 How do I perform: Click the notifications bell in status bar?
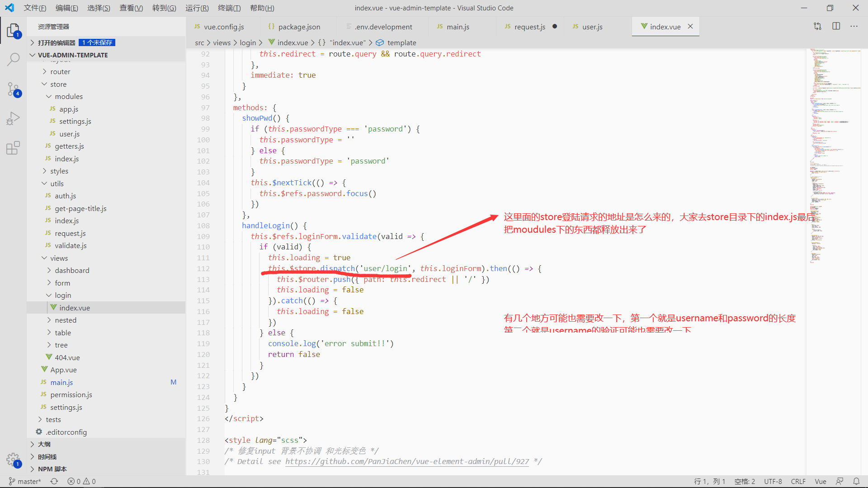(x=857, y=481)
